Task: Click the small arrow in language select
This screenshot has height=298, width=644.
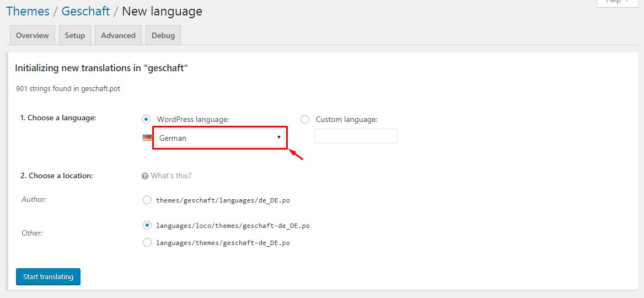Action: click(279, 137)
